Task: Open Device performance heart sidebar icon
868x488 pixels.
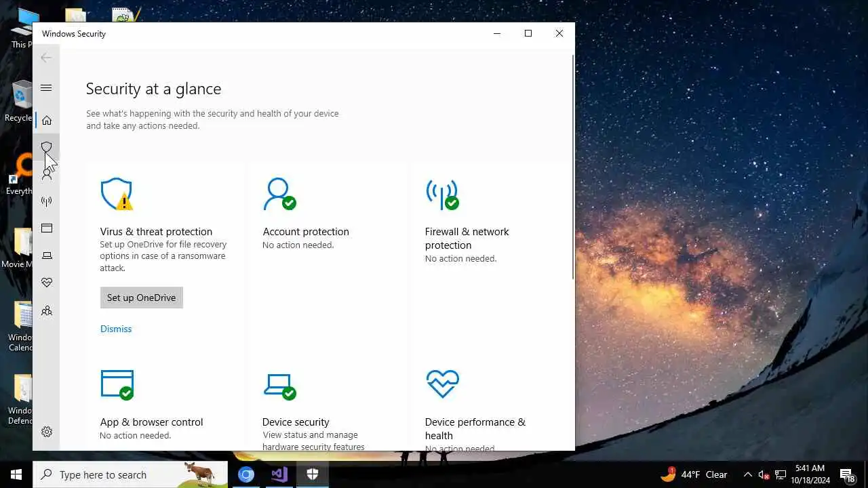Action: [46, 283]
